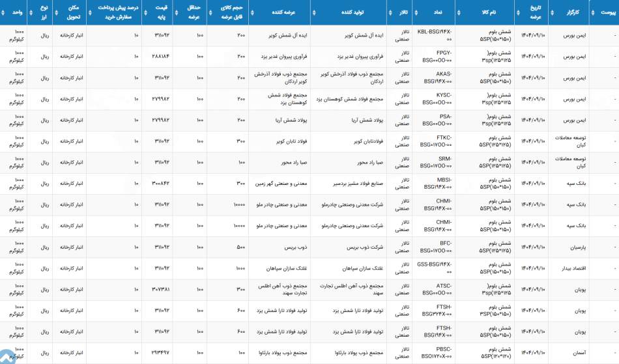Select symbol cell KBL-BSG14X-00
619x364 pixels.
click(434, 36)
